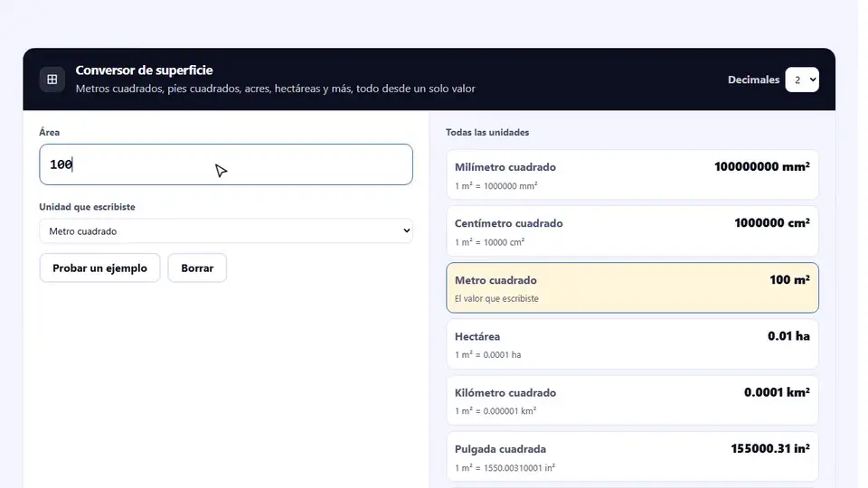The height and width of the screenshot is (488, 868).
Task: Select the Milímetro cuadrado result card
Action: 632,174
